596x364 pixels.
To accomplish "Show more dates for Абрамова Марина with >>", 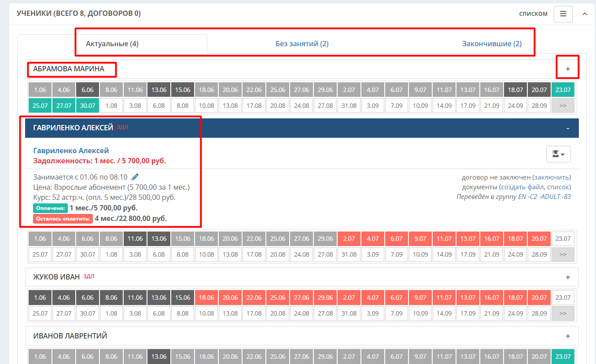I will click(x=563, y=106).
